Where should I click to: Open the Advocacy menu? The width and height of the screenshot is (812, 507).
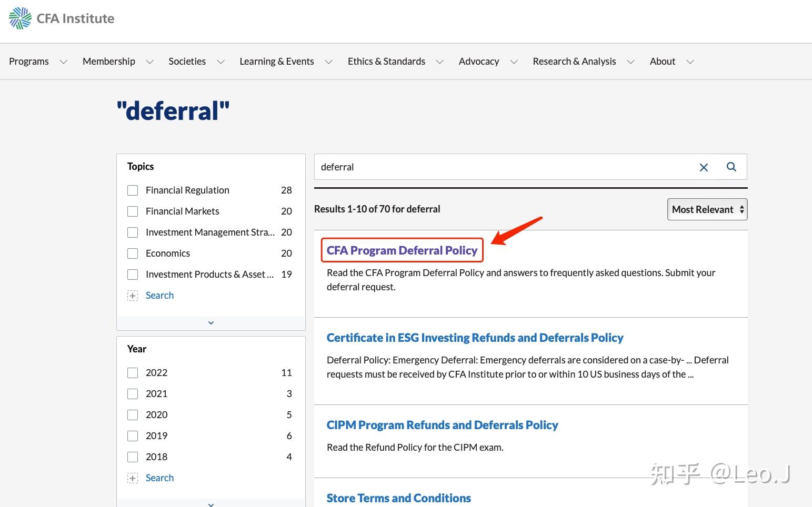(x=479, y=62)
